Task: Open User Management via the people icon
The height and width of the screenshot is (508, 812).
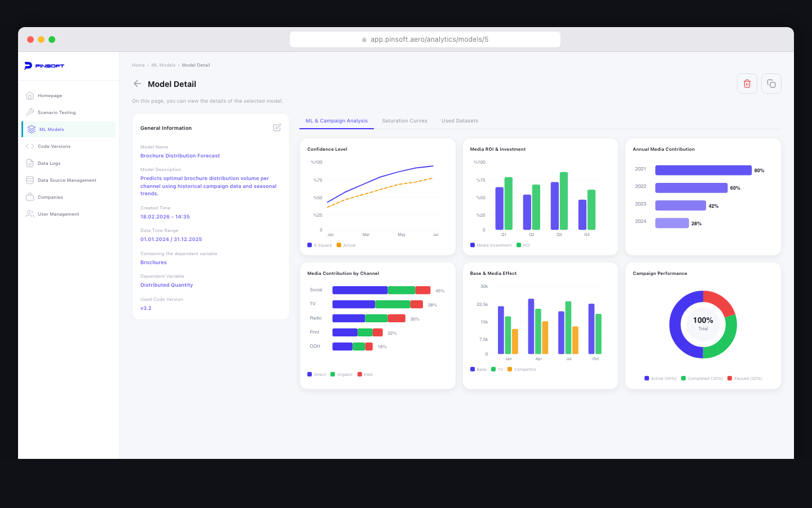Action: (x=31, y=213)
